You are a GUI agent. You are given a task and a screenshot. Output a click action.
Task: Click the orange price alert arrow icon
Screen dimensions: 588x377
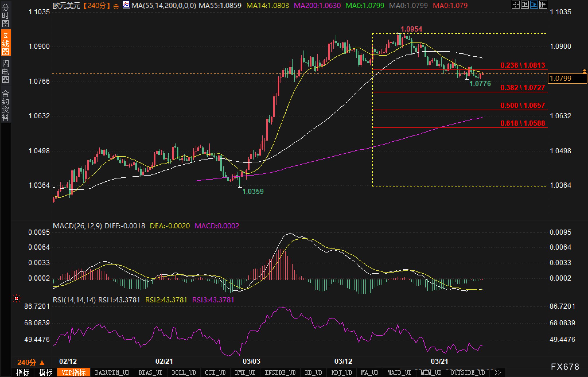[584, 71]
